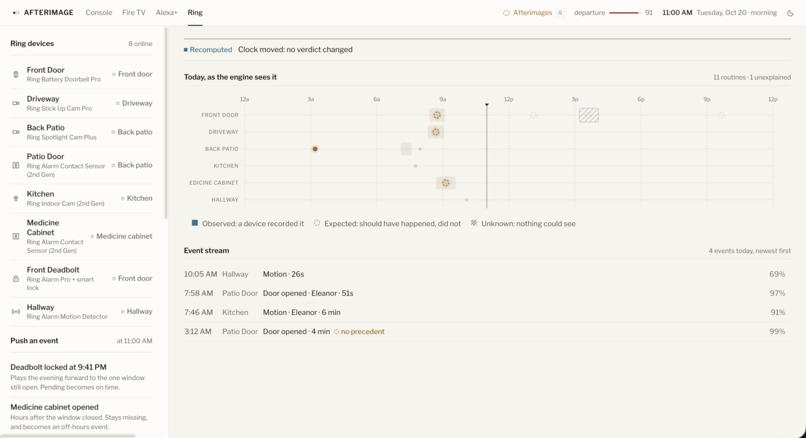This screenshot has height=438, width=806.
Task: Click '11 routines · 1 unexplained' text
Action: click(752, 77)
